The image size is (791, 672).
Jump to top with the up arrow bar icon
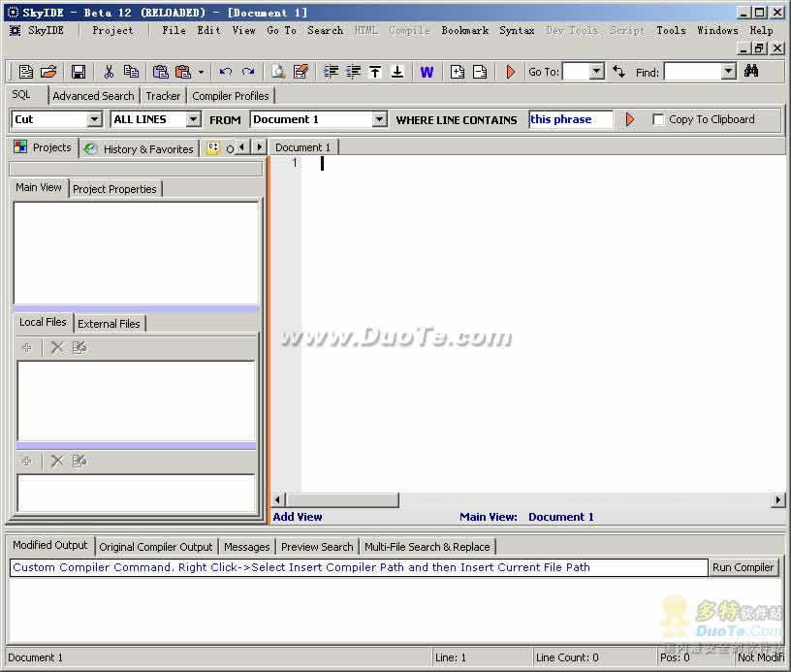point(375,72)
